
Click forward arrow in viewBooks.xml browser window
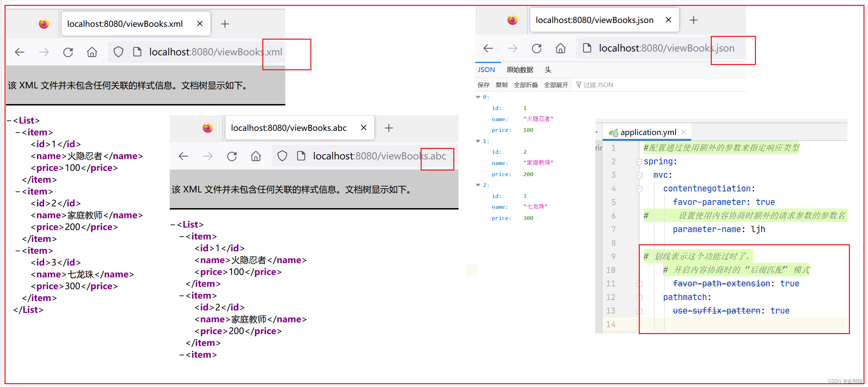[44, 52]
